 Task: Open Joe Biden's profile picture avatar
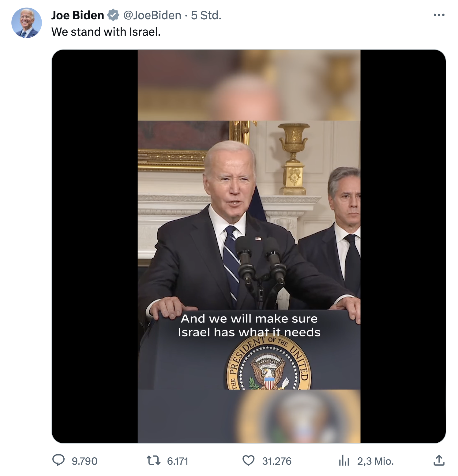(x=27, y=23)
